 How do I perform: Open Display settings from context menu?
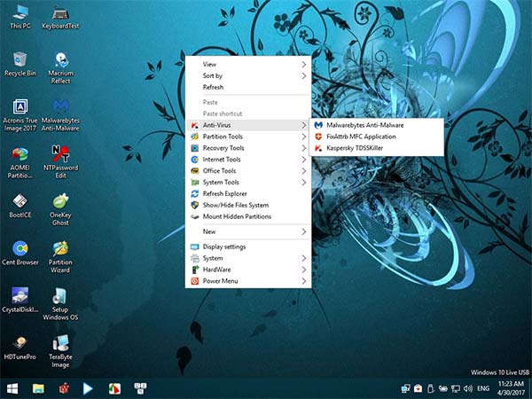[x=248, y=247]
